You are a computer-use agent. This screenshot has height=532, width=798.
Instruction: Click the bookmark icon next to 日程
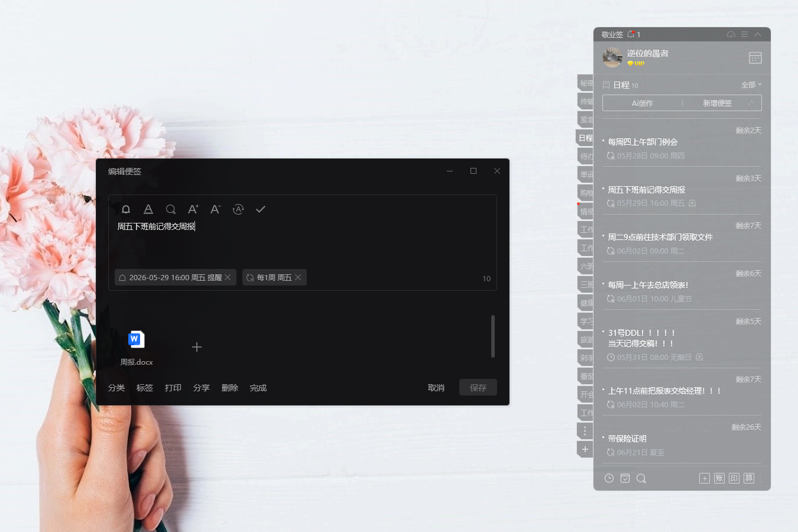[606, 85]
